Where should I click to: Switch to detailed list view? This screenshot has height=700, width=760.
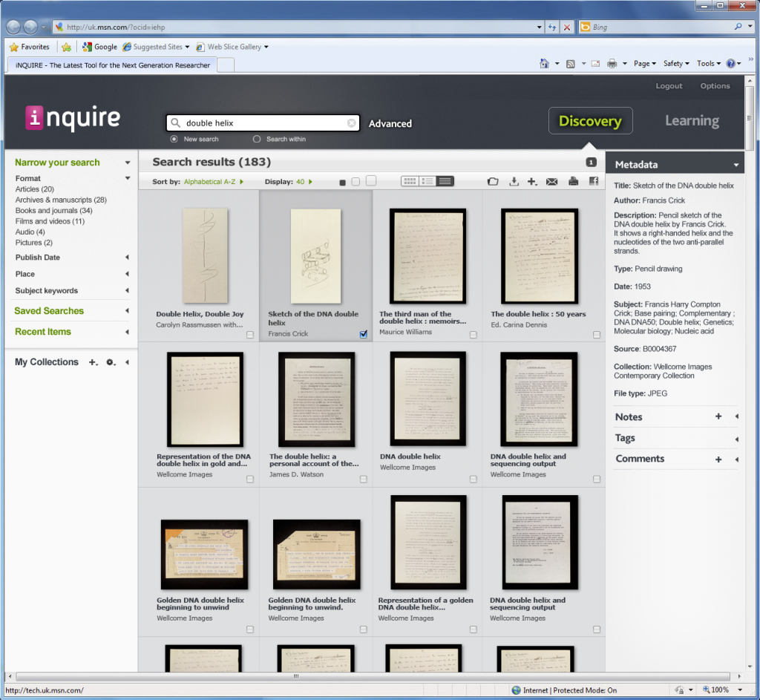(427, 181)
